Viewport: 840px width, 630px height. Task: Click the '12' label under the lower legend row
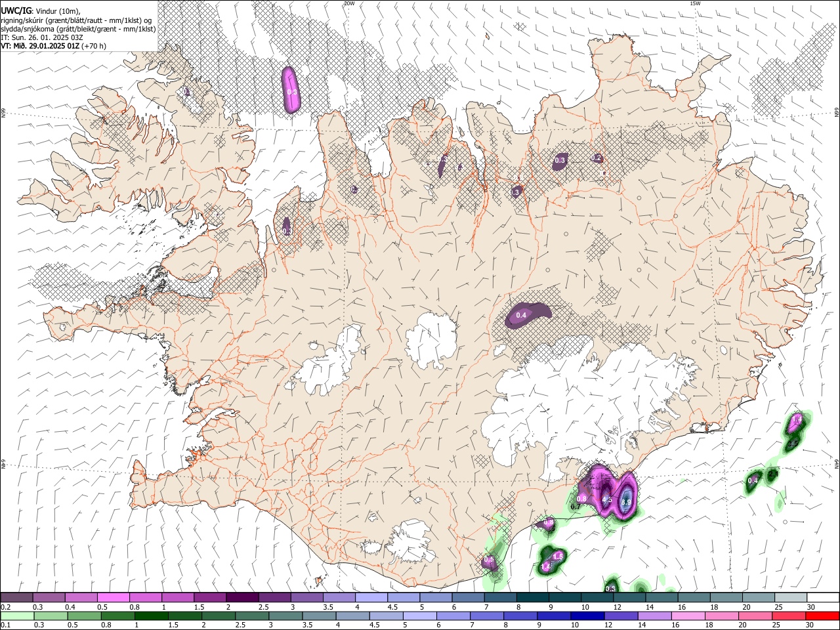pyautogui.click(x=608, y=625)
